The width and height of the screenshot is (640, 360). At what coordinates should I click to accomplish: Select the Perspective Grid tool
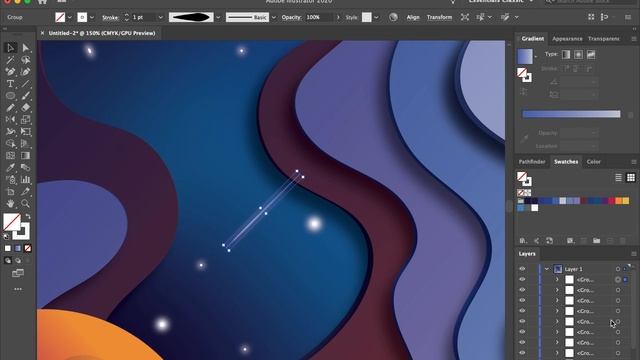(x=25, y=144)
